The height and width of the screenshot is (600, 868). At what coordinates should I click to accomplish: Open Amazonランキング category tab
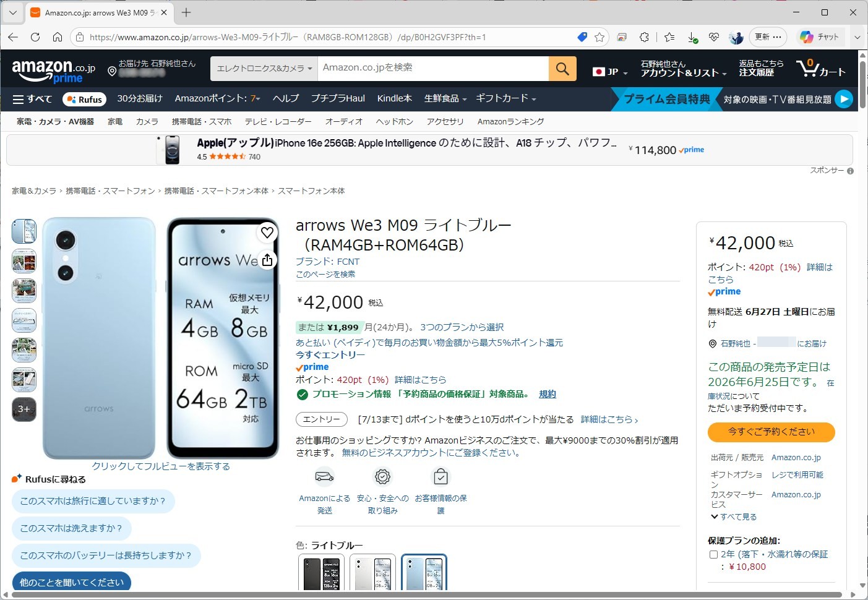tap(511, 122)
